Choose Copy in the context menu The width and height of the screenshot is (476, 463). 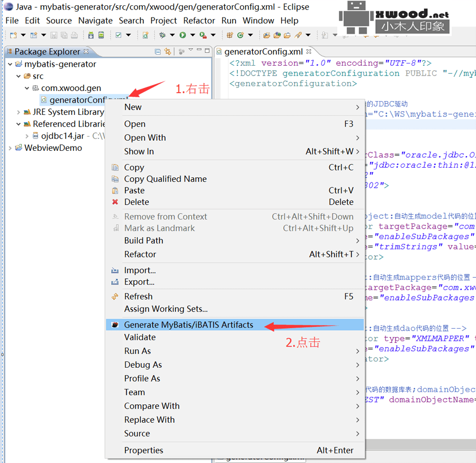(235, 167)
